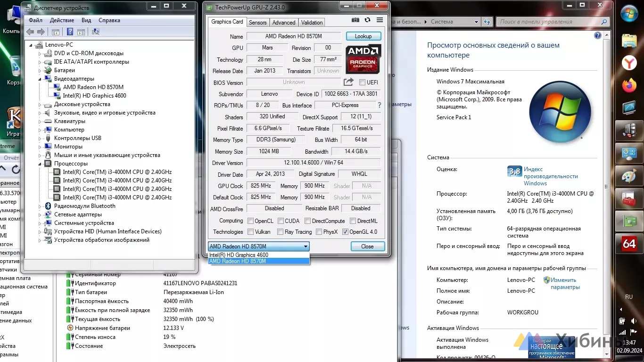Click the BIOS export share icon in GPU-Z

(348, 82)
